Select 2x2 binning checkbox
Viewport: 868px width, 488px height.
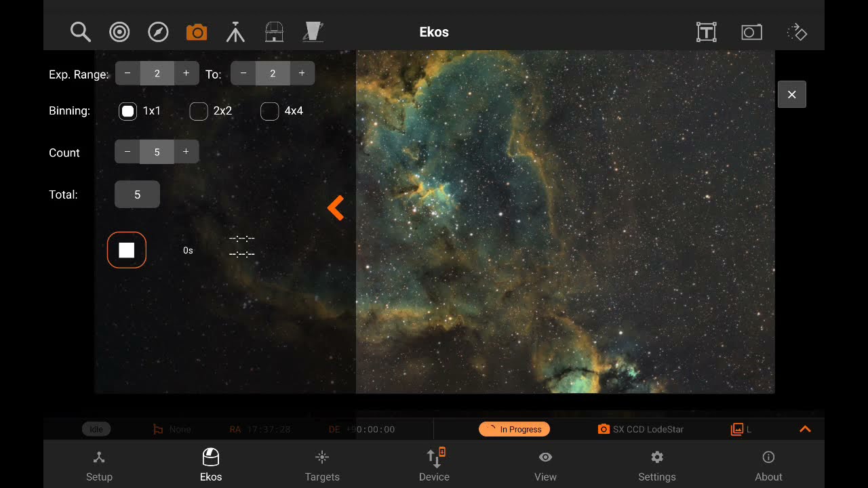coord(198,111)
